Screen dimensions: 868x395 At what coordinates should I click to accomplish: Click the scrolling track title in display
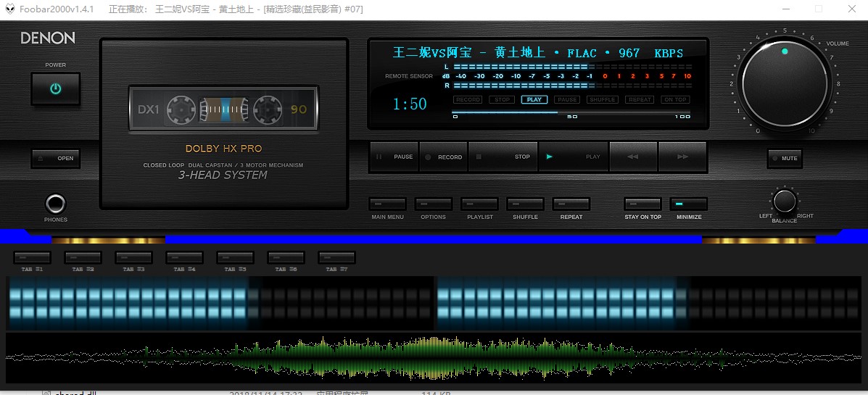pos(538,53)
